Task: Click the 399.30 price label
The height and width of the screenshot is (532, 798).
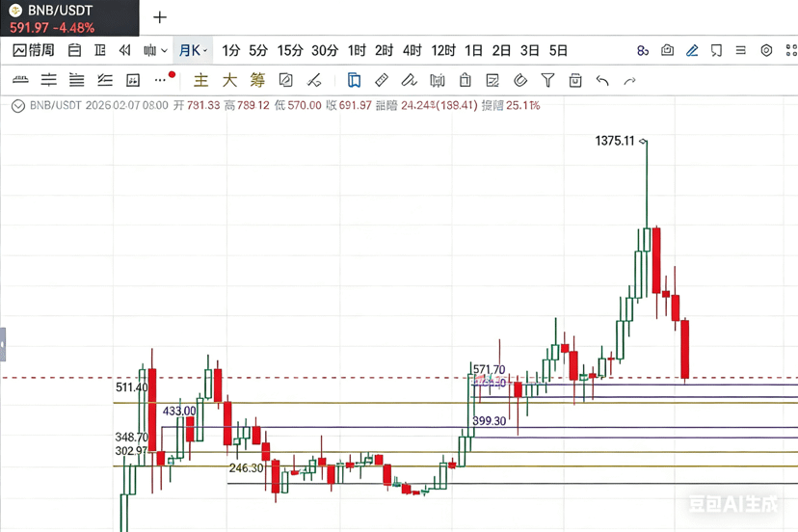Action: pos(489,421)
